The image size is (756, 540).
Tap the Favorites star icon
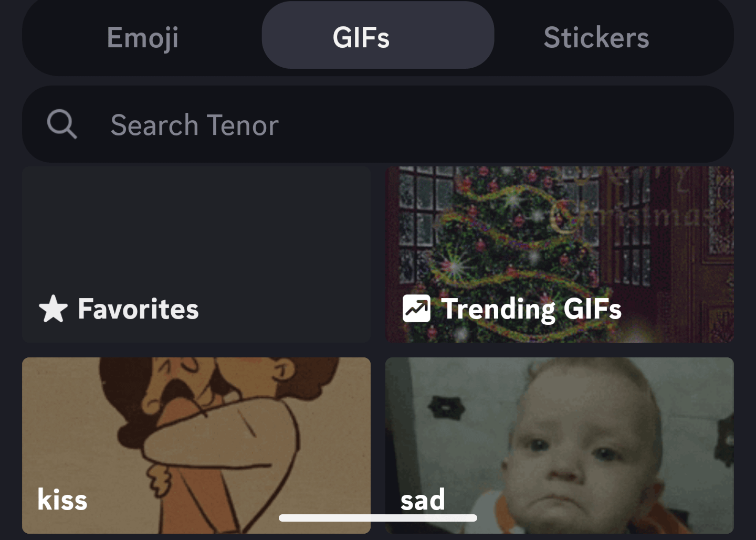[x=53, y=309]
